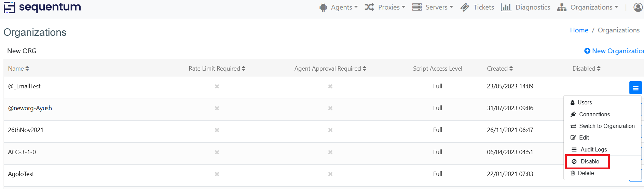Select Disable from the menu
This screenshot has width=644, height=189.
pos(590,162)
